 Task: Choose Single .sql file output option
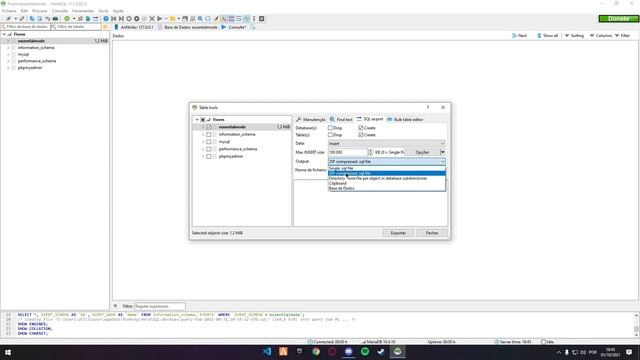tap(387, 168)
